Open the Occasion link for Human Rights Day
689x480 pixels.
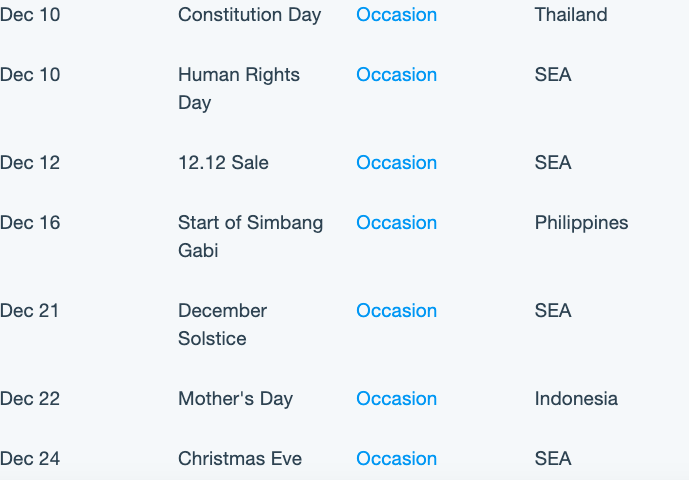(396, 75)
